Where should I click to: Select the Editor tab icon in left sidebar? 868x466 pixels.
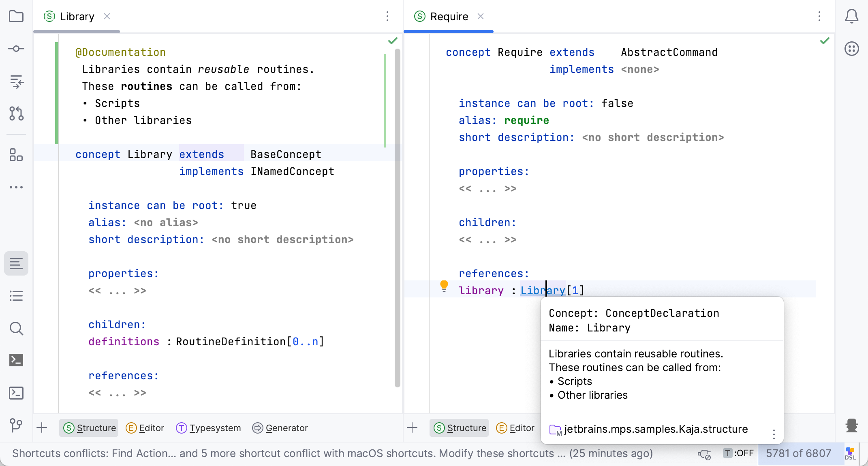click(x=16, y=263)
